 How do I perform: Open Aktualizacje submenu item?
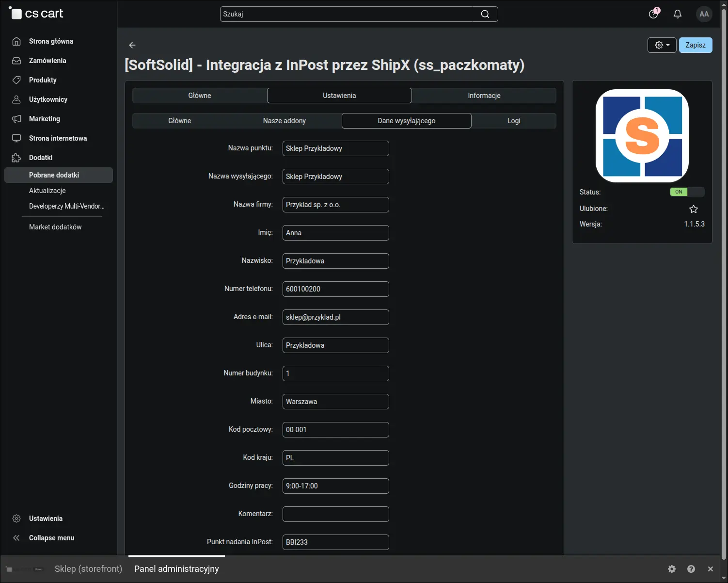point(47,191)
